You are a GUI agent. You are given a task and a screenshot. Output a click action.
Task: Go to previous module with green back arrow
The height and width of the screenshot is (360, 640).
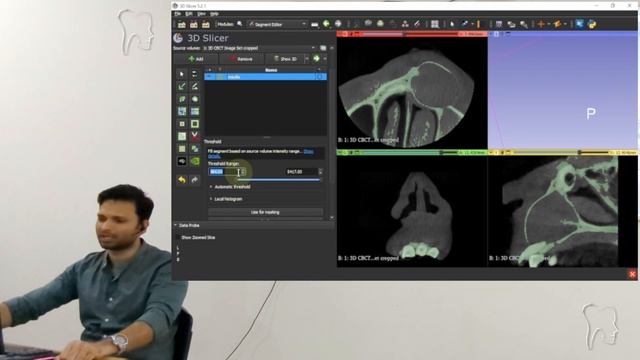tap(326, 24)
